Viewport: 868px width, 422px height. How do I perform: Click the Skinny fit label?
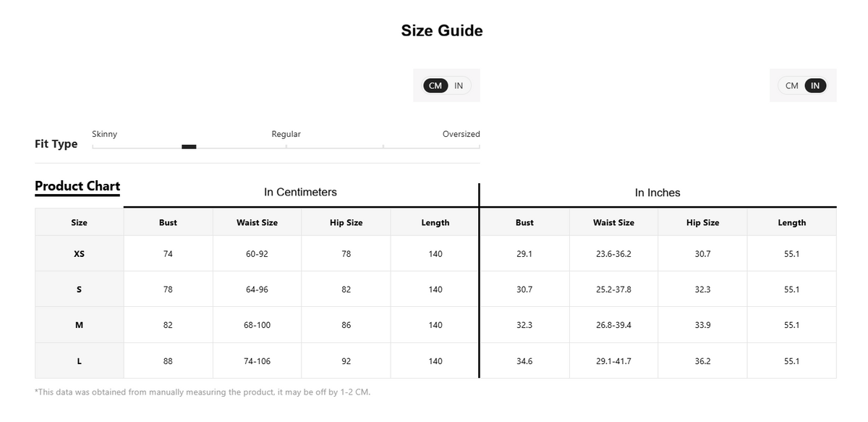point(104,134)
